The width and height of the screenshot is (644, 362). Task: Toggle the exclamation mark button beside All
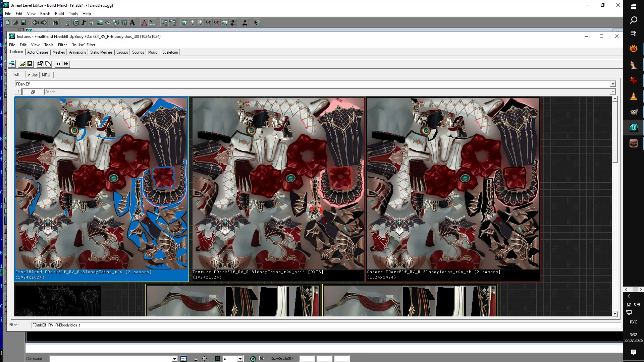click(x=18, y=92)
